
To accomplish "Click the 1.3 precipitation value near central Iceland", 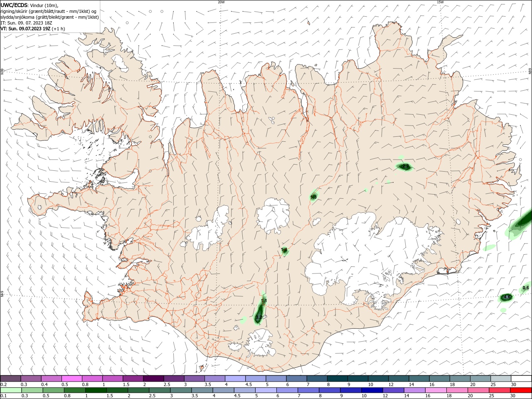I will click(314, 197).
